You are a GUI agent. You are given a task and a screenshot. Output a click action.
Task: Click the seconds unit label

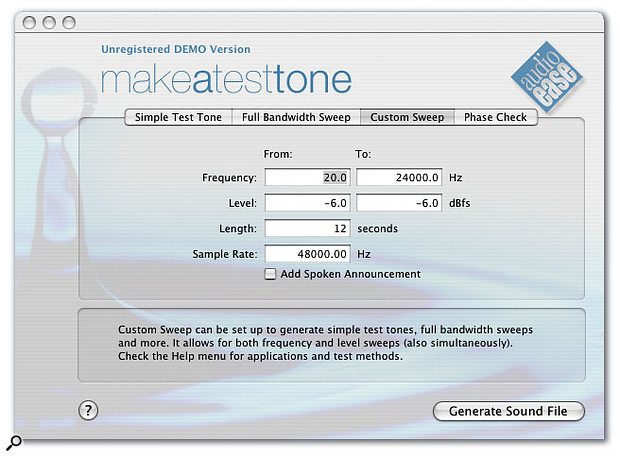(x=377, y=228)
